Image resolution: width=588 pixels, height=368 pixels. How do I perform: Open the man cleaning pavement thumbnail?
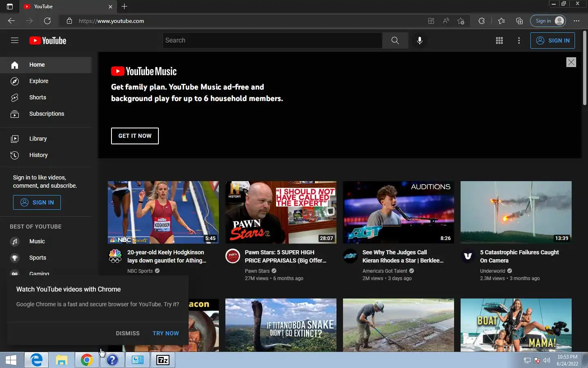(399, 325)
